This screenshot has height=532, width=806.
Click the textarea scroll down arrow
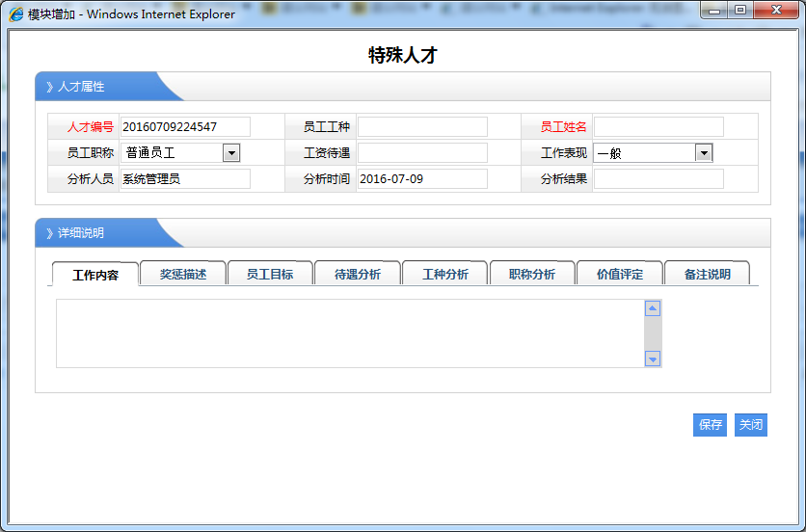pos(653,359)
